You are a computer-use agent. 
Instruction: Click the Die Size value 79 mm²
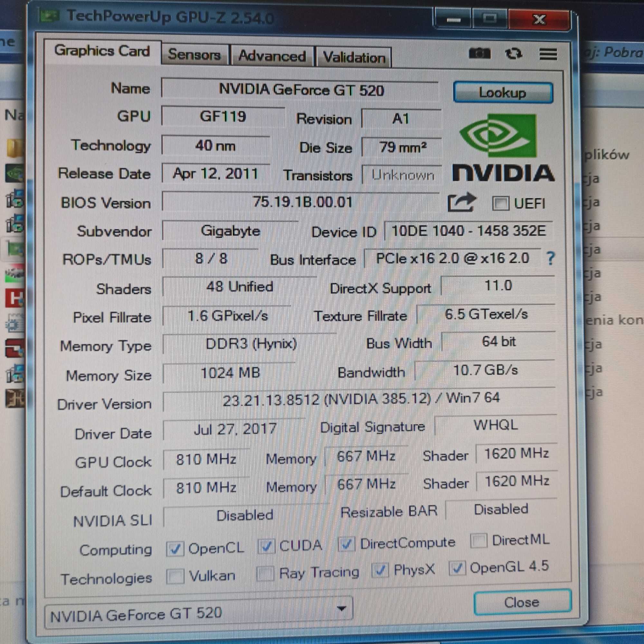click(x=402, y=147)
